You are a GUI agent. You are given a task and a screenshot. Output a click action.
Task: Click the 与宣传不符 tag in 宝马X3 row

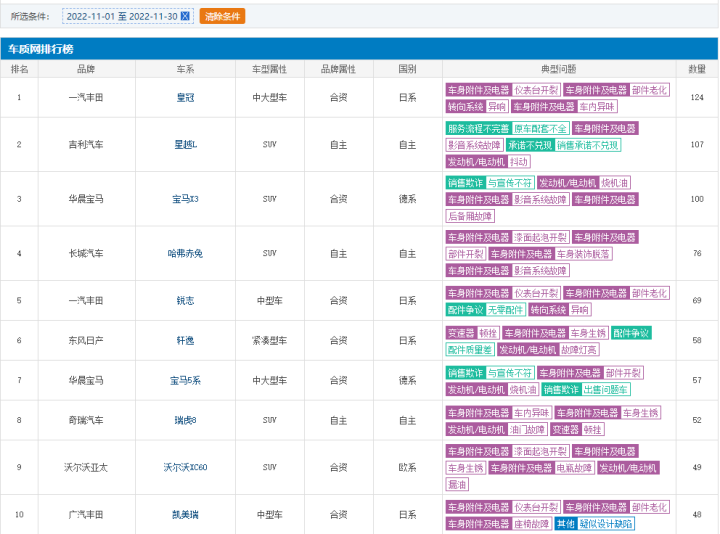(x=510, y=183)
